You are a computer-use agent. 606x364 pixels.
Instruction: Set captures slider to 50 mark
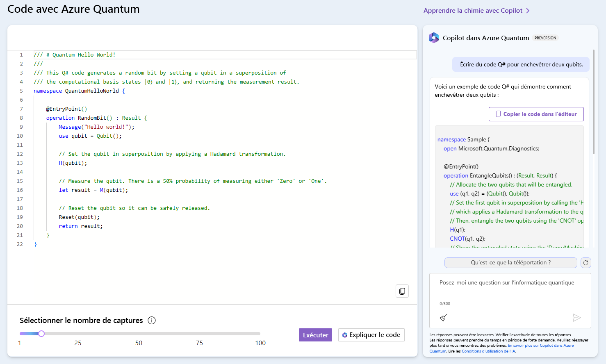pos(139,334)
